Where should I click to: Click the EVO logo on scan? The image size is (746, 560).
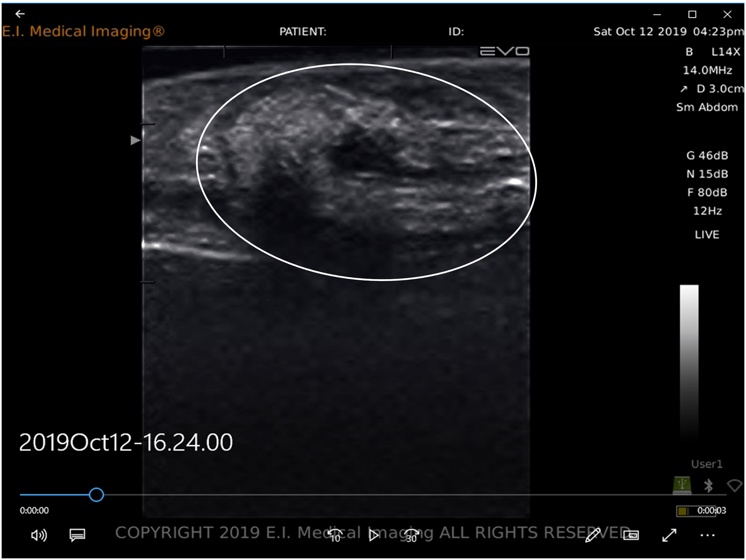coord(505,51)
